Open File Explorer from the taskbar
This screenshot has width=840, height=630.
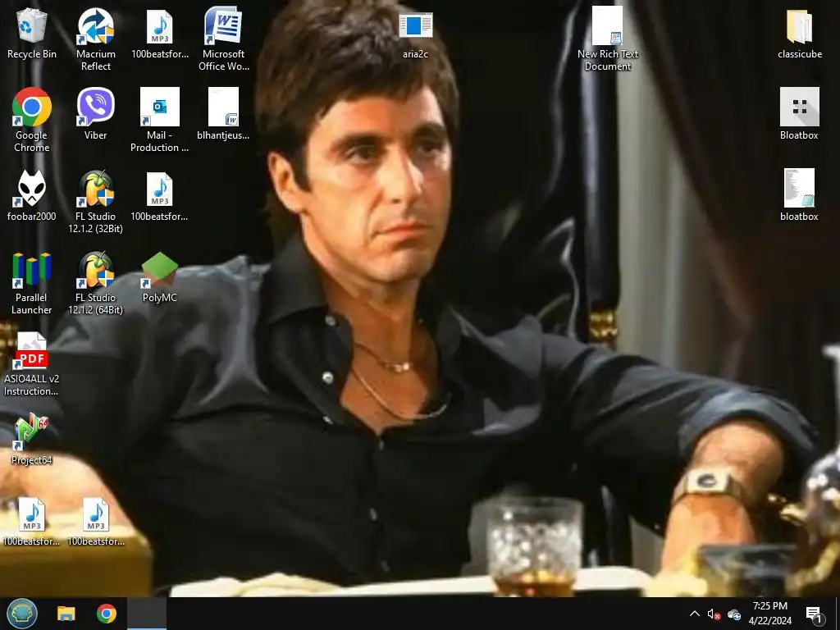[x=66, y=614]
